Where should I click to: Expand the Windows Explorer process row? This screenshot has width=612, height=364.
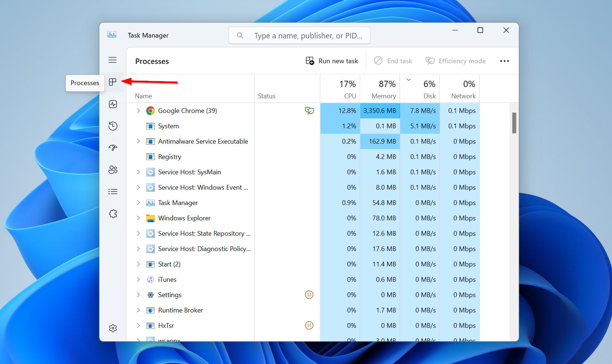tap(138, 218)
